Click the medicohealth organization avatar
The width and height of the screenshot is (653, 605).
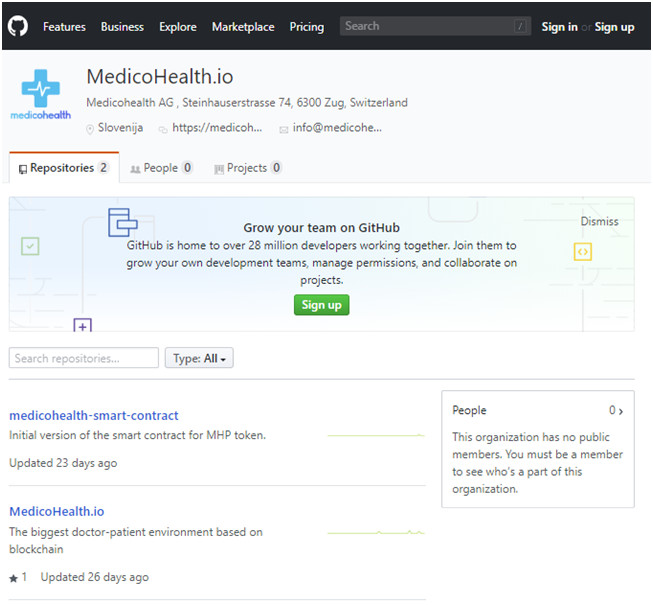40,94
